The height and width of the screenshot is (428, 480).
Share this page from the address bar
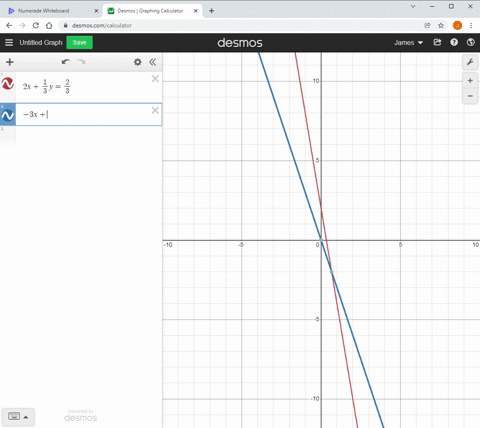click(x=427, y=25)
